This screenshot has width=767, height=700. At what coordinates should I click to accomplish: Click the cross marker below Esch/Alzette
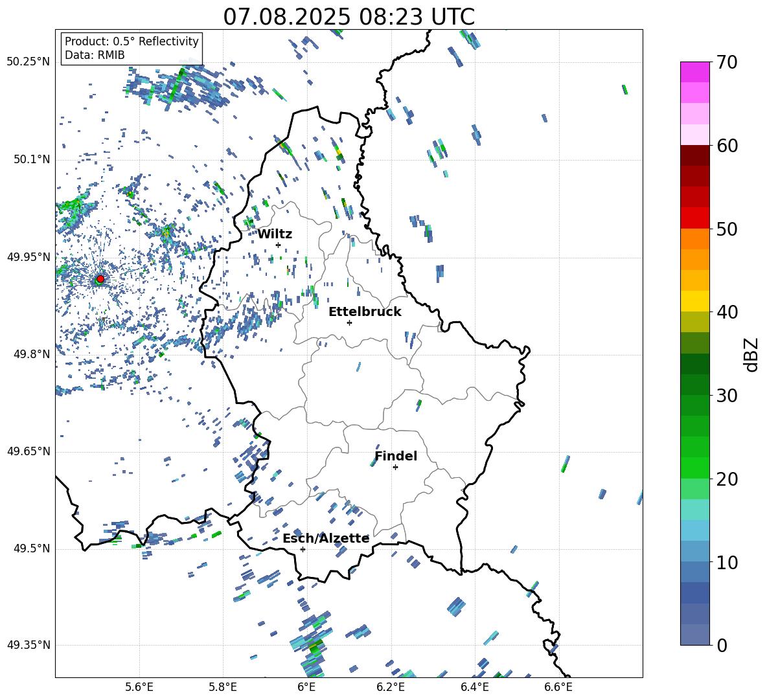coord(303,549)
